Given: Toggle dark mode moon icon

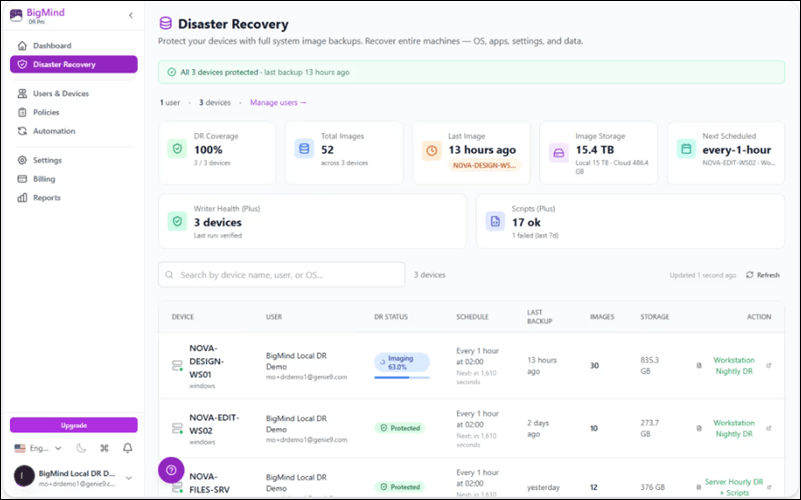Looking at the screenshot, I should (81, 448).
